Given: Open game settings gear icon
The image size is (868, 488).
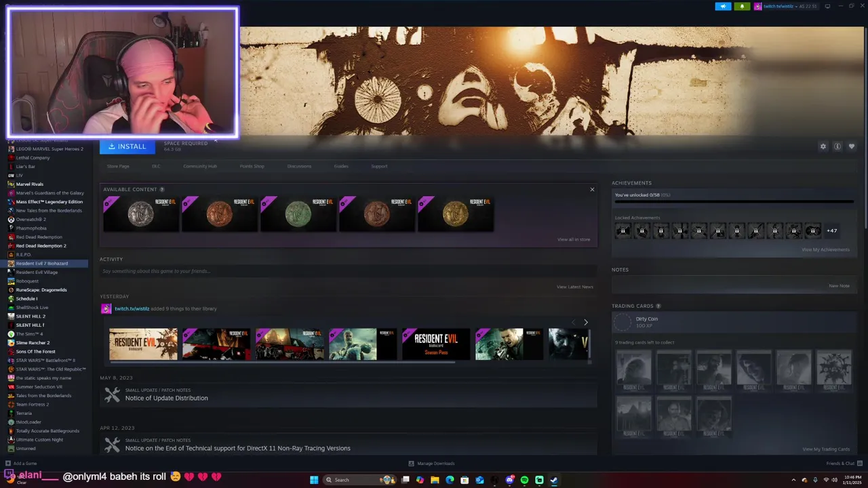Looking at the screenshot, I should [823, 146].
